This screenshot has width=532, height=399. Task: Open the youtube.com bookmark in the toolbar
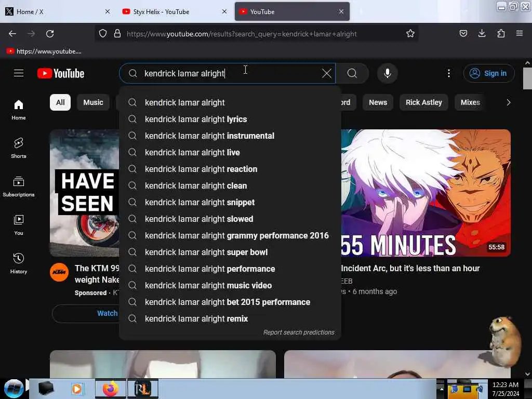point(44,51)
